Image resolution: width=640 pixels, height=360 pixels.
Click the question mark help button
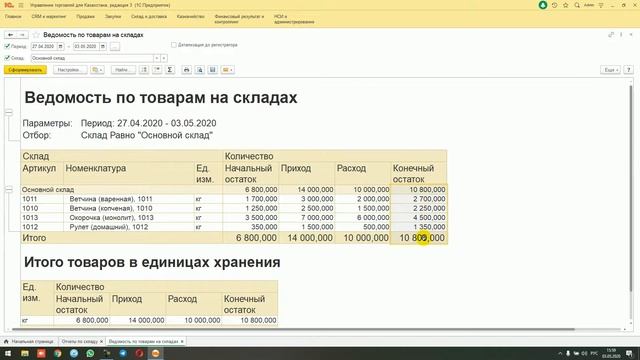(x=629, y=70)
